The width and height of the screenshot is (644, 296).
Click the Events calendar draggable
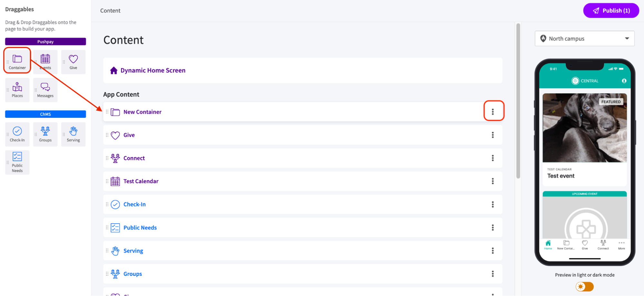coord(45,61)
